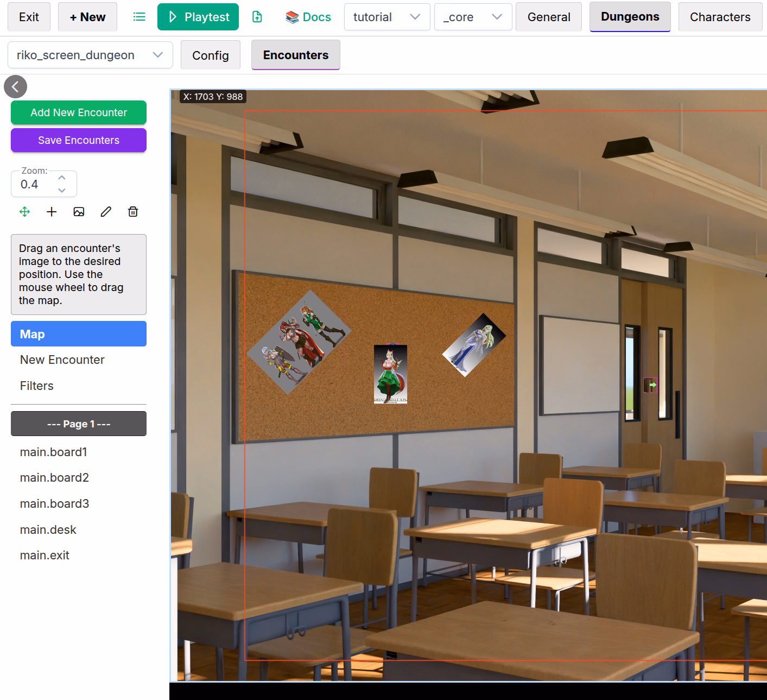Open the list menu icon

(140, 17)
